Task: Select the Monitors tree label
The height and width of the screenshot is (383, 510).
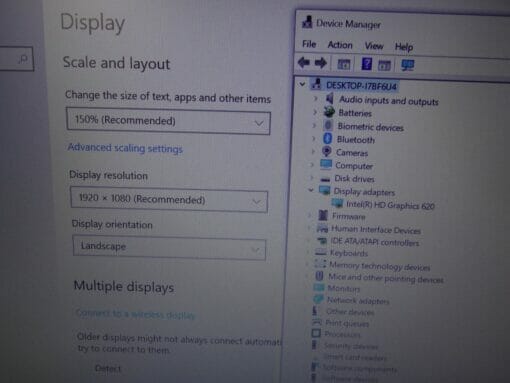Action: click(344, 288)
